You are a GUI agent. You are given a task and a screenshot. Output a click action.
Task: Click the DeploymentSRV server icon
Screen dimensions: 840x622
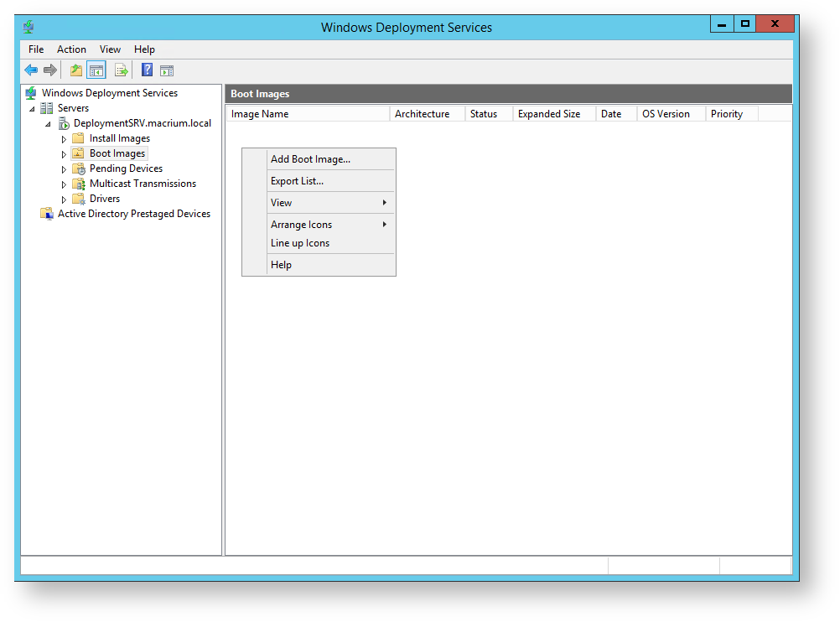tap(64, 124)
